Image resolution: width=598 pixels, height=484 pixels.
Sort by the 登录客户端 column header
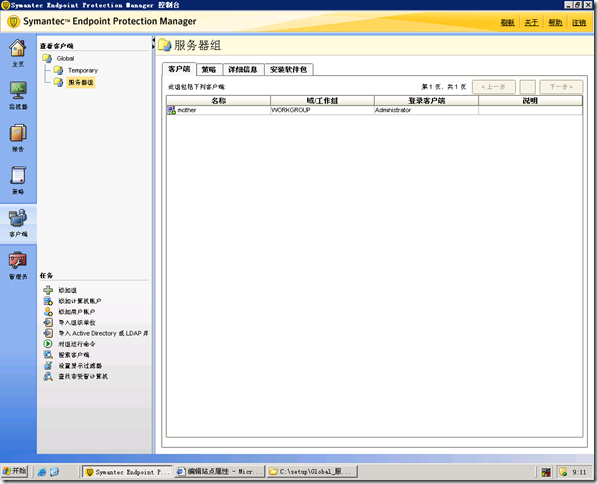tap(426, 101)
